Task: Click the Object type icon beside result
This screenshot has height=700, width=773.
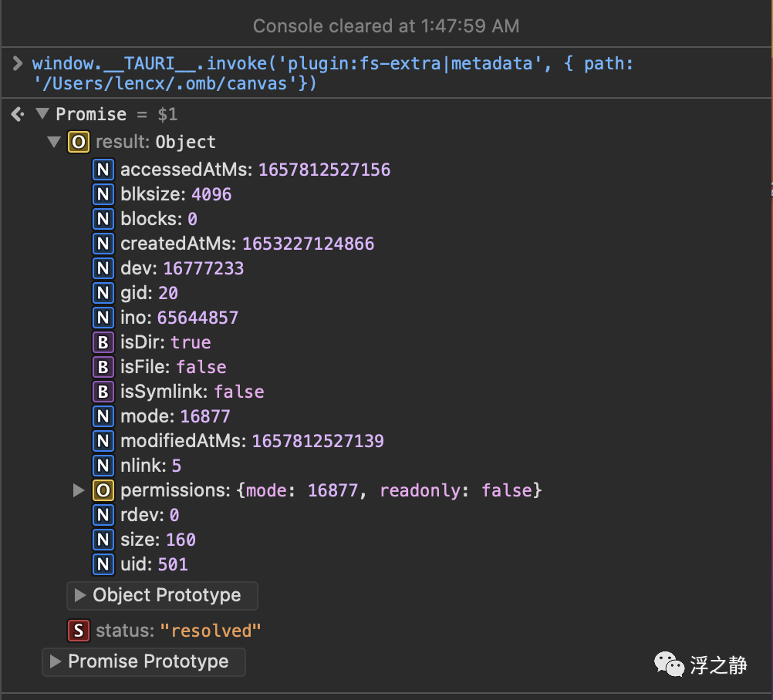Action: click(79, 142)
